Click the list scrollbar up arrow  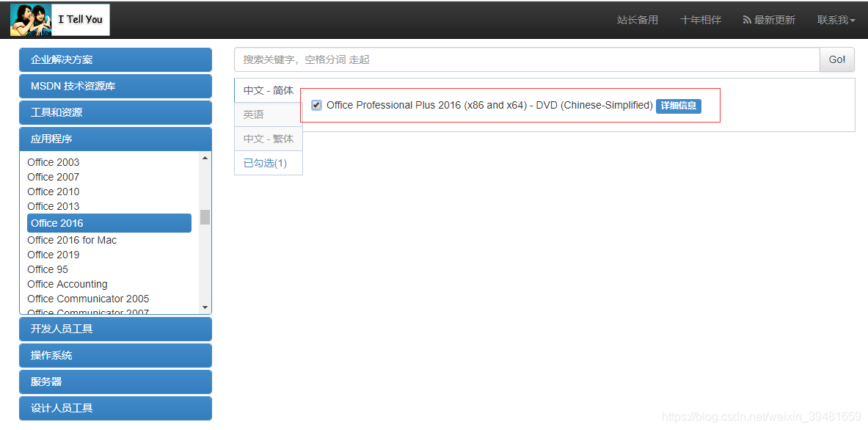click(x=205, y=158)
